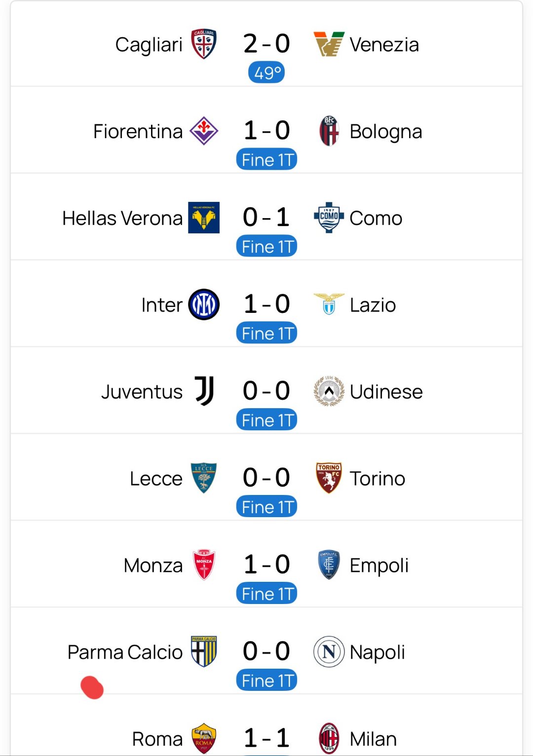The height and width of the screenshot is (756, 533).
Task: Select the Roma 1-1 Milan score
Action: 266,738
